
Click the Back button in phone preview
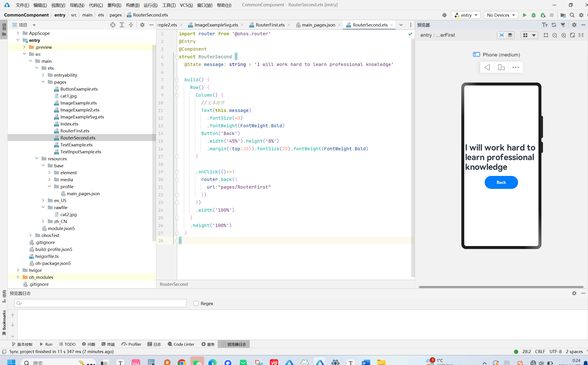[x=501, y=182]
